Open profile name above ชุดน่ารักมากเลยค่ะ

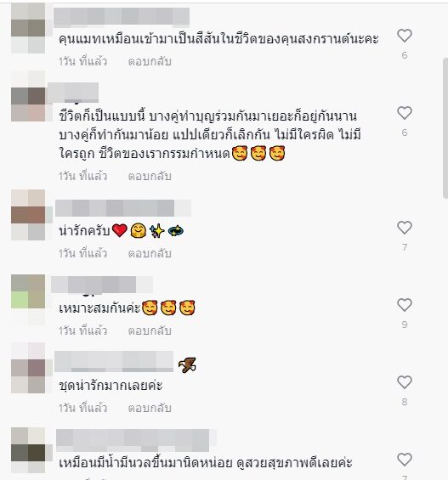114,362
